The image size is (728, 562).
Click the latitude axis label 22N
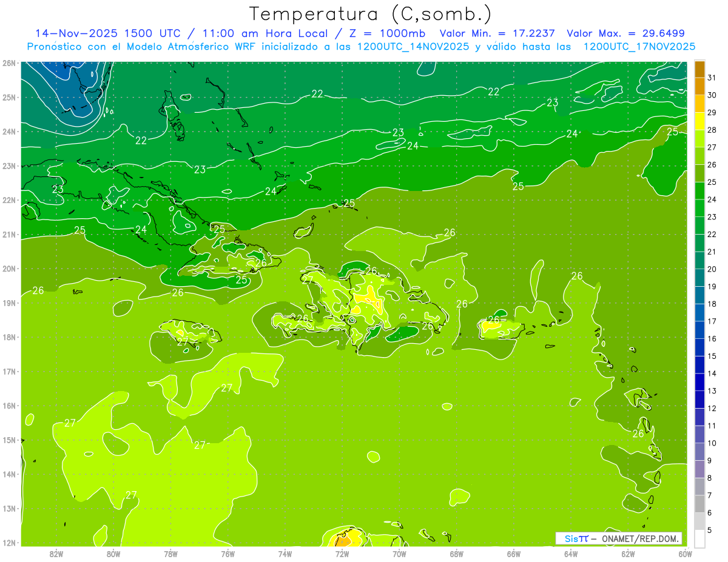(8, 200)
